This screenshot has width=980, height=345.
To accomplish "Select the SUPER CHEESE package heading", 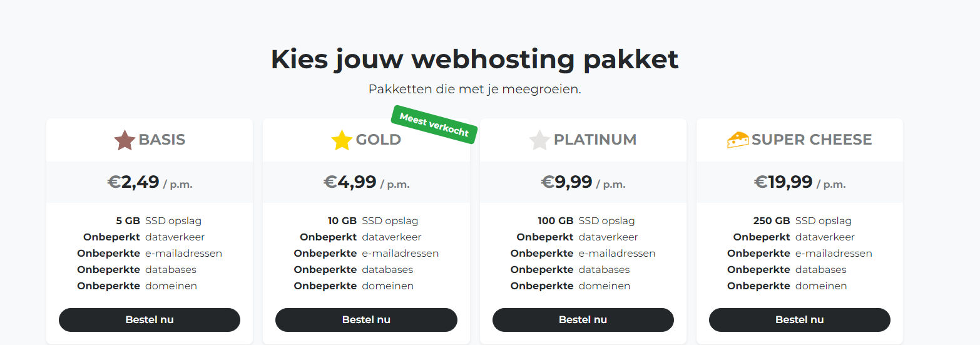I will click(812, 140).
